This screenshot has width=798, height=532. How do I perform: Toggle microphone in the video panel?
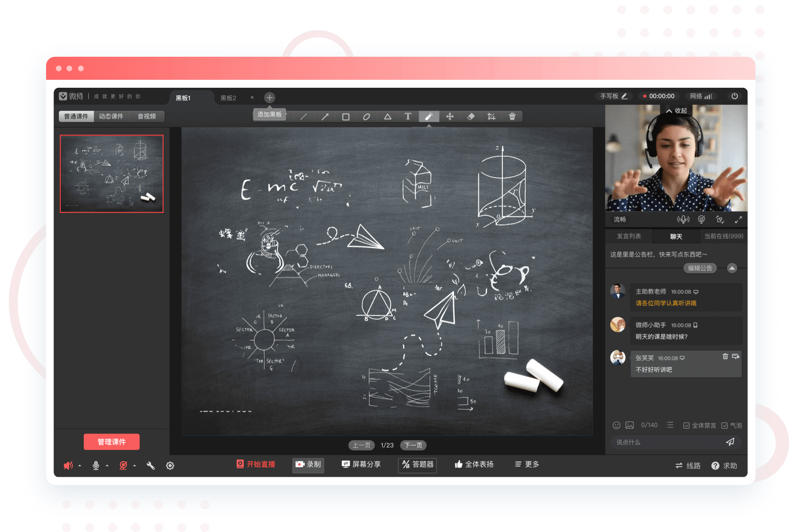coord(683,219)
